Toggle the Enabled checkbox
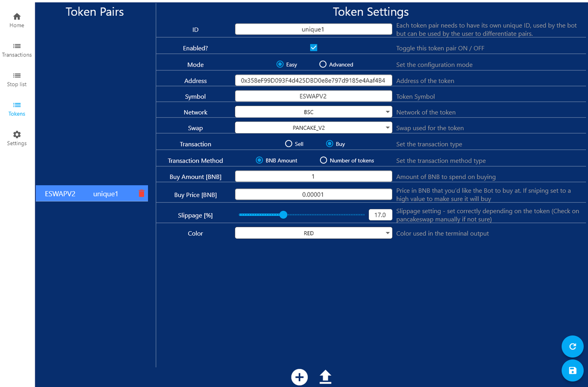Viewport: 588px width, 387px height. coord(314,48)
